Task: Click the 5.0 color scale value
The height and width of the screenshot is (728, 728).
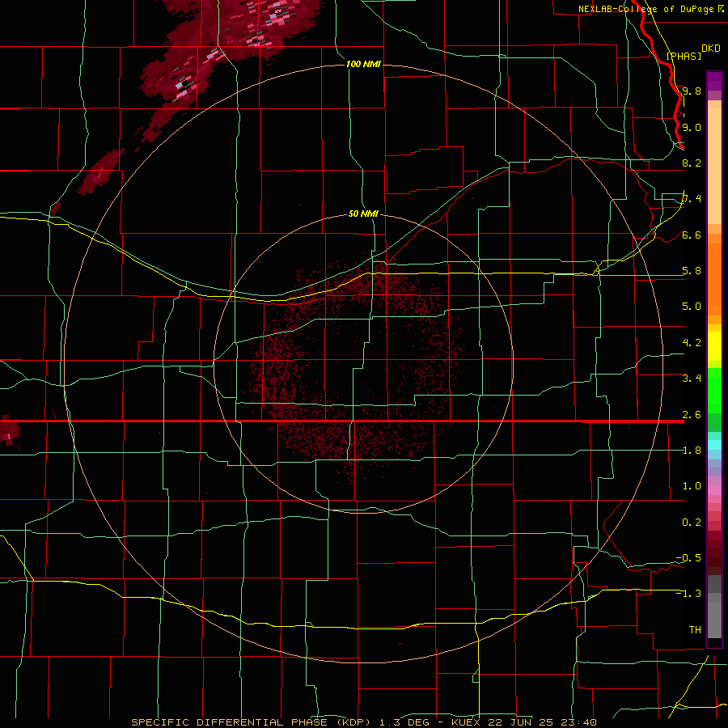Action: pos(692,307)
